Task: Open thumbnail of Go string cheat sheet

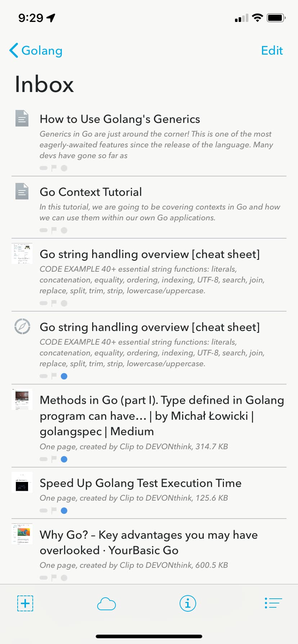Action: 22,253
